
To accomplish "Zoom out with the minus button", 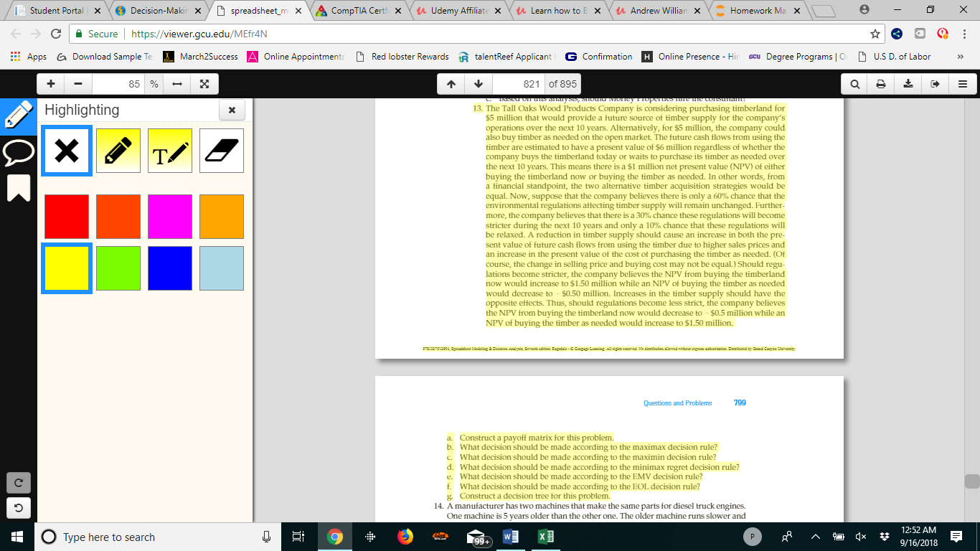I will click(x=78, y=84).
